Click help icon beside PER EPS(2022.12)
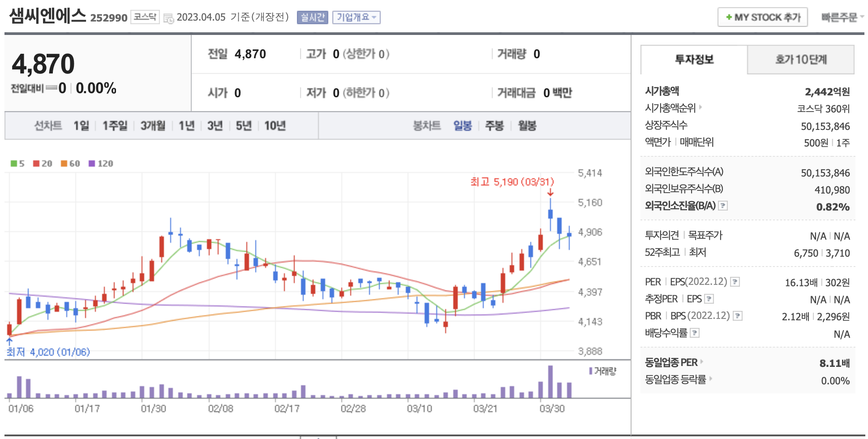Viewport: 868px width, 439px height. (735, 282)
